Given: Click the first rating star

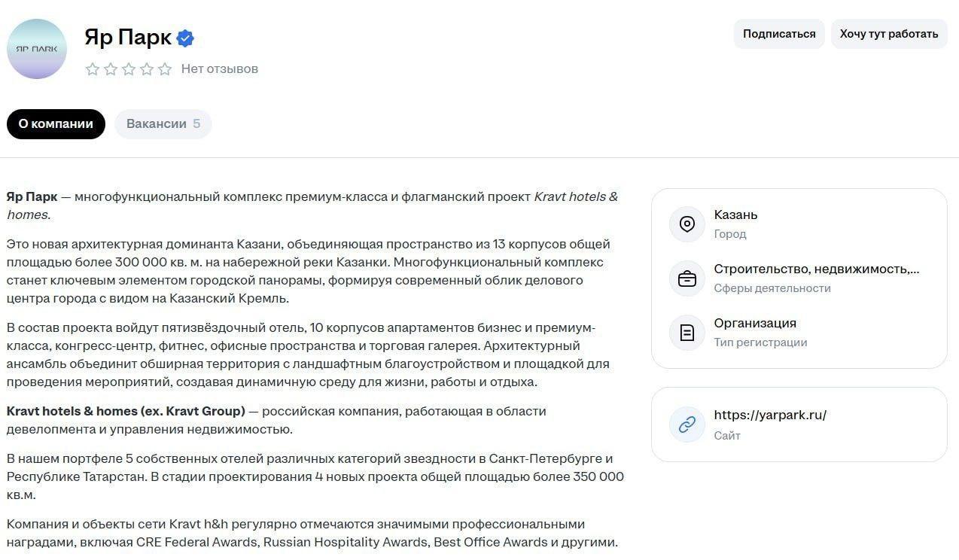Looking at the screenshot, I should [x=93, y=69].
